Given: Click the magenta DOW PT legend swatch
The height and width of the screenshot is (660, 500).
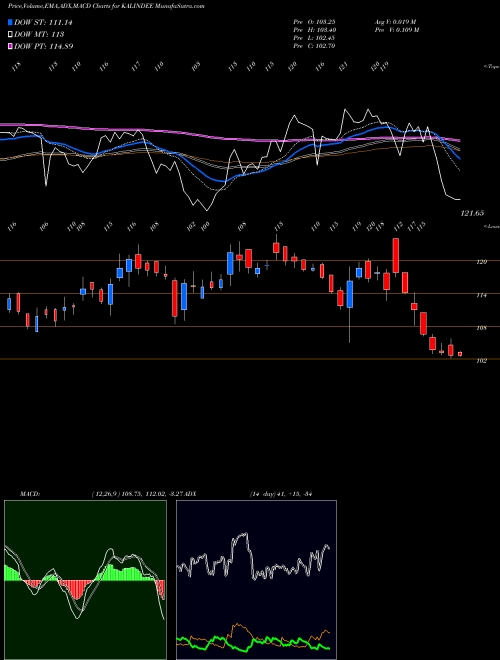Looking at the screenshot, I should pyautogui.click(x=11, y=46).
